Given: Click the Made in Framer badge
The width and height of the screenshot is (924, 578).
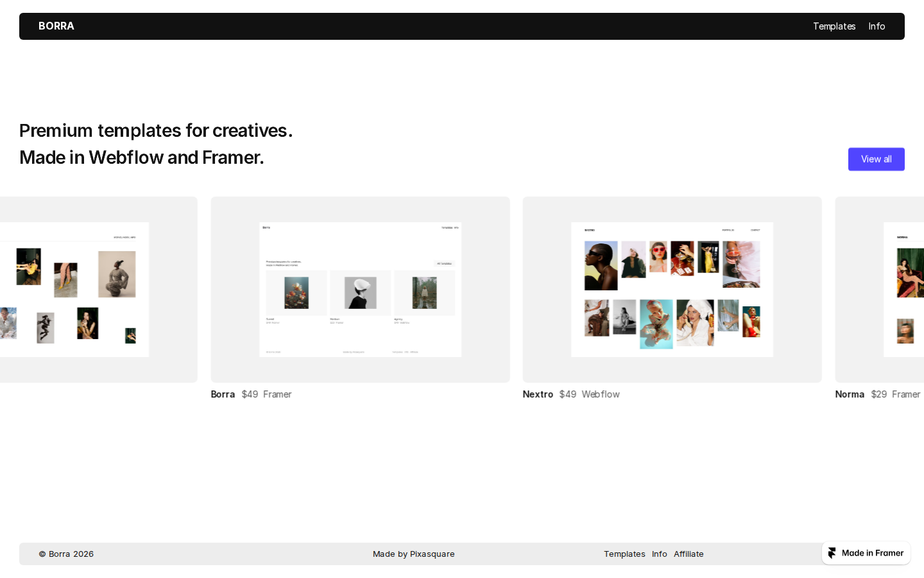Looking at the screenshot, I should 866,553.
